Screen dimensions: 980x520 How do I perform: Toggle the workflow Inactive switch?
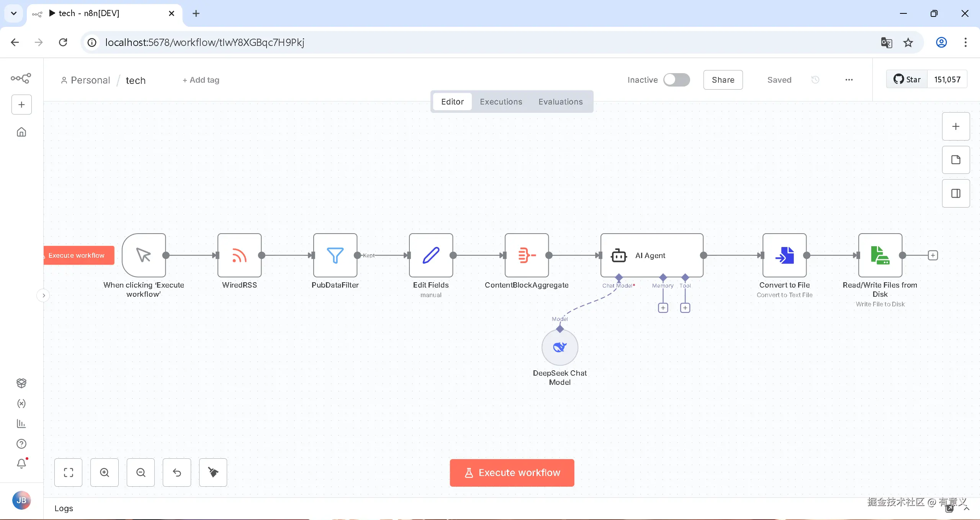click(676, 80)
